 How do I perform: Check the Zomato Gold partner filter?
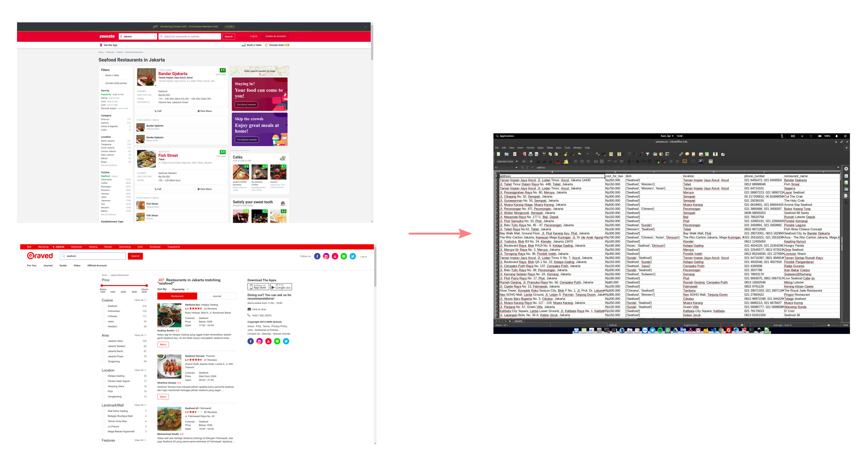coord(103,83)
